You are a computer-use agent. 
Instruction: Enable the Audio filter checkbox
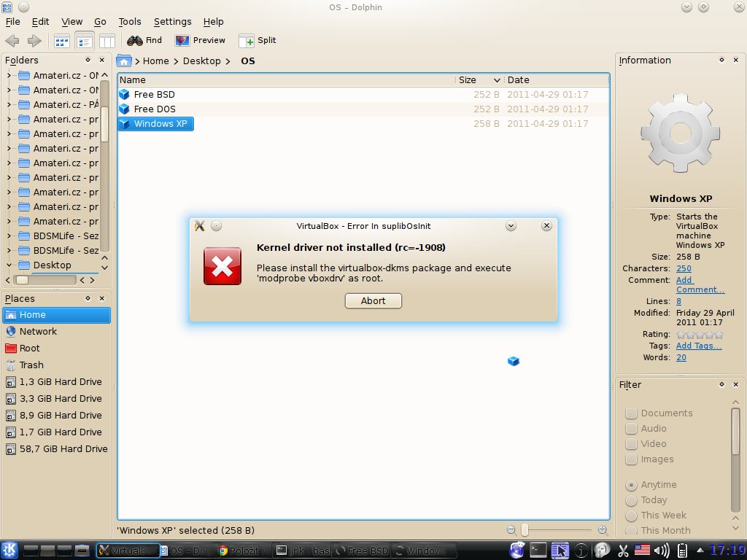pyautogui.click(x=631, y=428)
